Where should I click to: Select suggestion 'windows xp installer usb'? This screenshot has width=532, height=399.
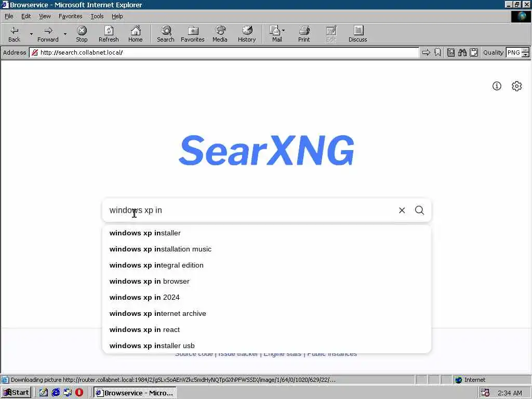pos(267,345)
